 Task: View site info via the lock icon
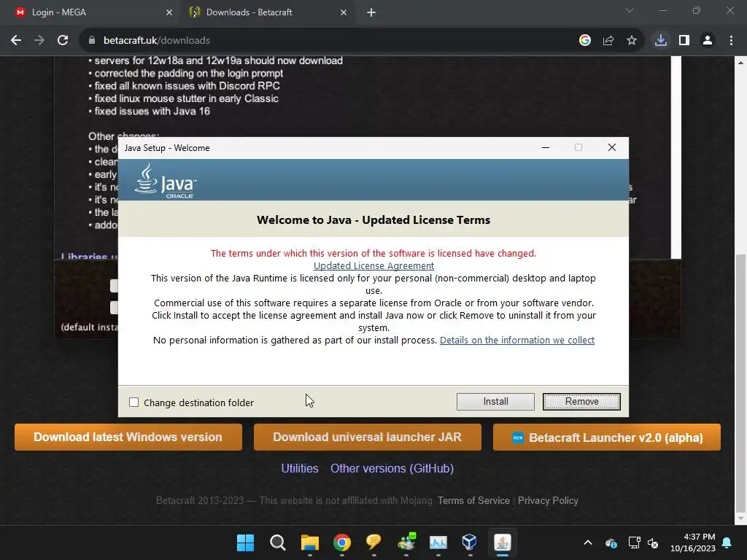click(x=91, y=41)
